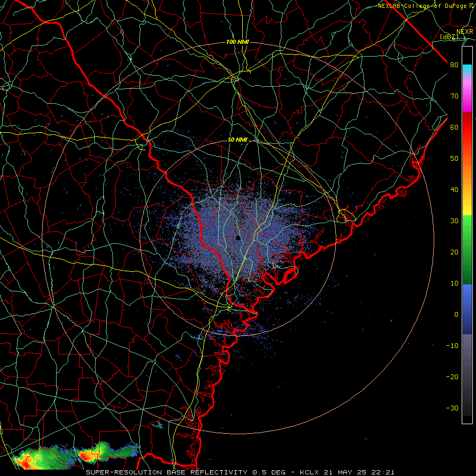The height and width of the screenshot is (476, 476).
Task: Click the 80 value on the dBZ scale
Action: tap(454, 65)
